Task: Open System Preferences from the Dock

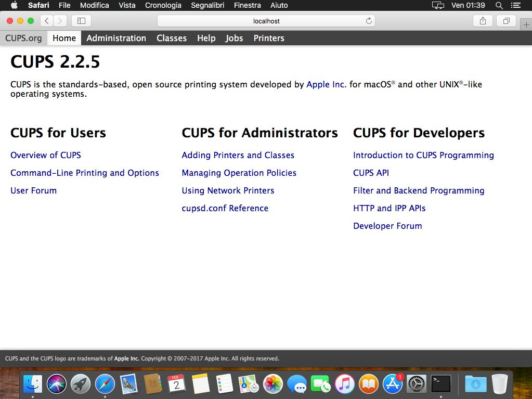Action: point(417,384)
